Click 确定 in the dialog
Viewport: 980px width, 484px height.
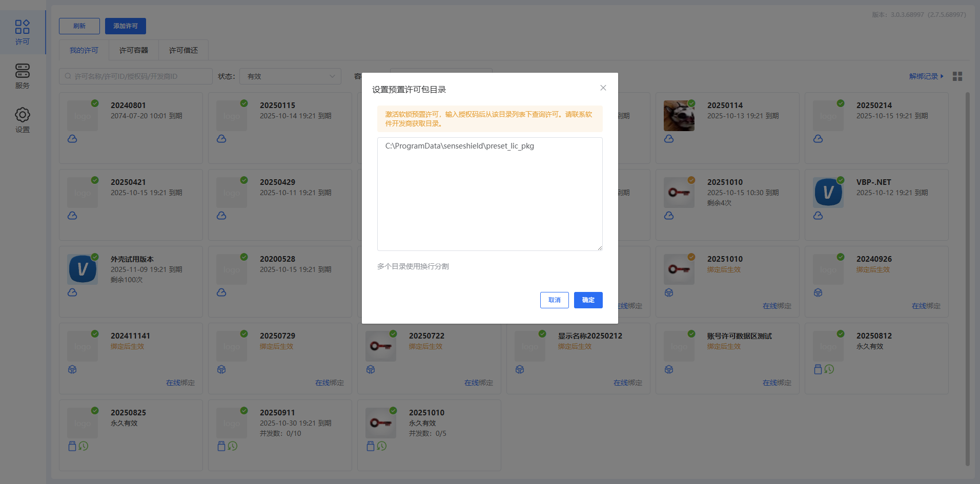click(588, 300)
